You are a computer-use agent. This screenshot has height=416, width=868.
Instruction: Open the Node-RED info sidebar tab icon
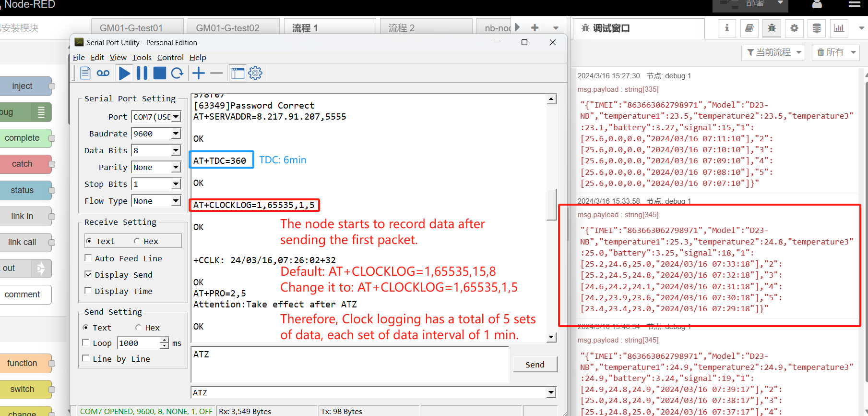[727, 28]
